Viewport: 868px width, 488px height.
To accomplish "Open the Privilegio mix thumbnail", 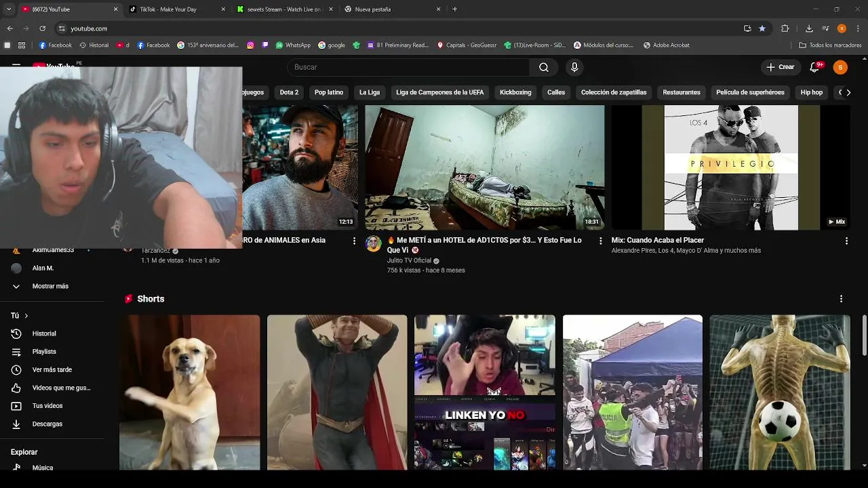I will (x=731, y=167).
